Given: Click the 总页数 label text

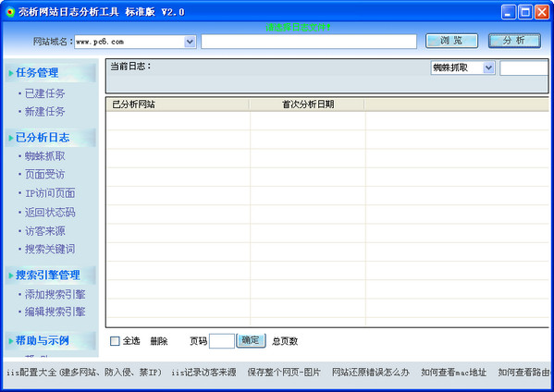Looking at the screenshot, I should (x=285, y=341).
